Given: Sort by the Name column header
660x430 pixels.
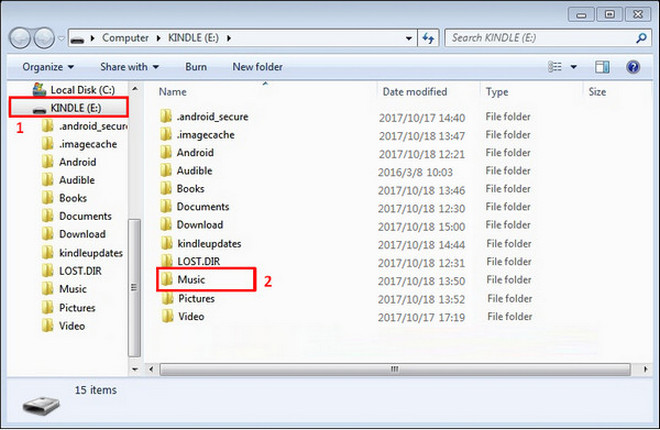Looking at the screenshot, I should pyautogui.click(x=172, y=92).
